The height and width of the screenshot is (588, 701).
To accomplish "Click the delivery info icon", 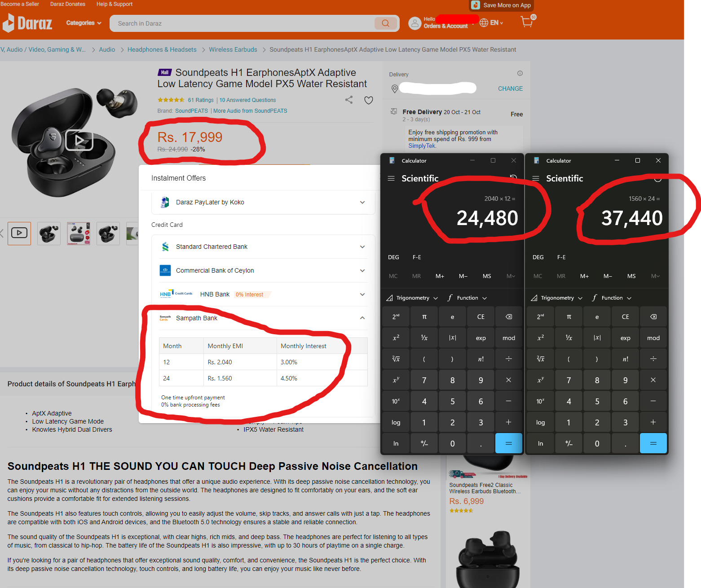I will coord(520,73).
